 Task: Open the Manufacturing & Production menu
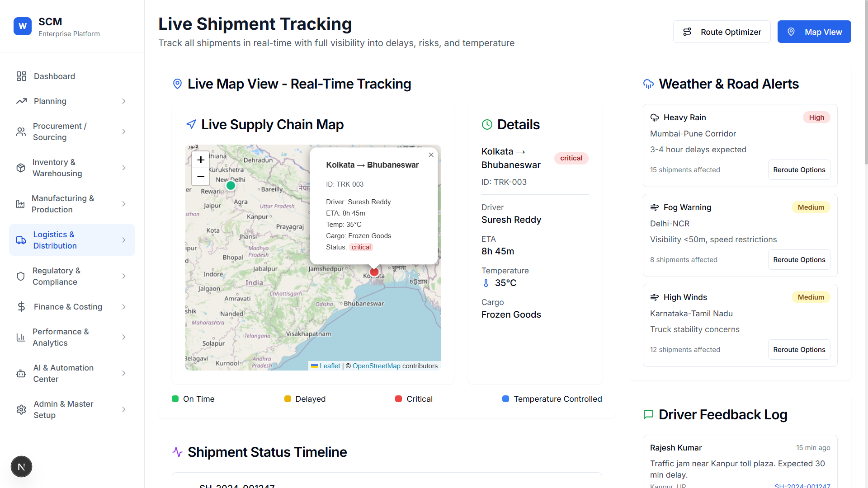63,204
